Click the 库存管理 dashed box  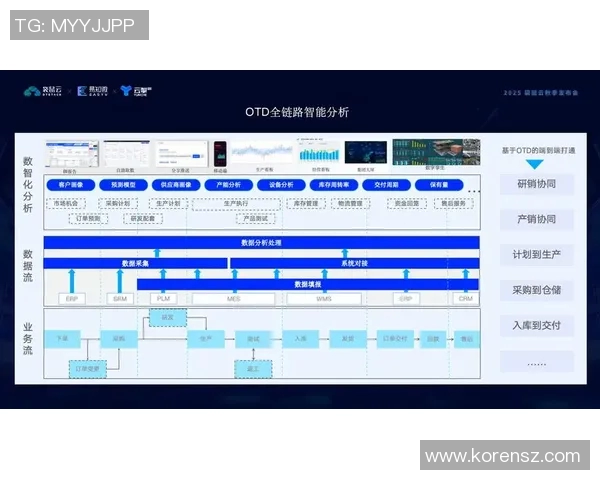pyautogui.click(x=306, y=204)
